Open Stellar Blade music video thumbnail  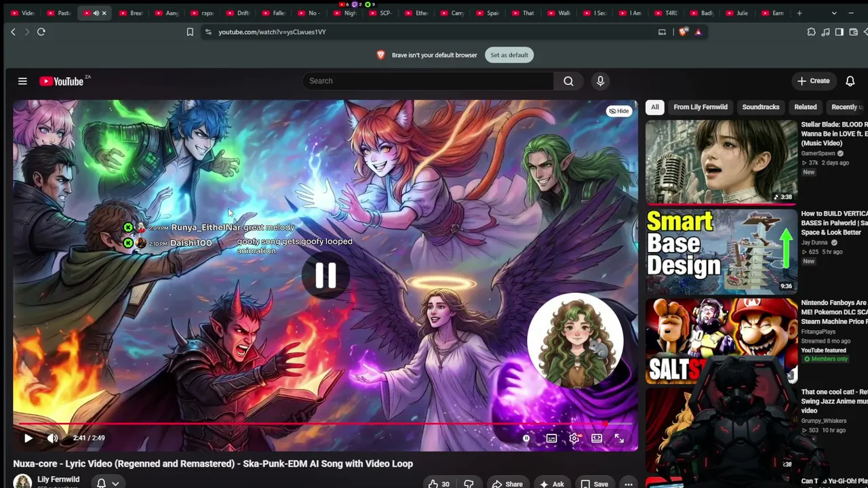click(x=722, y=161)
